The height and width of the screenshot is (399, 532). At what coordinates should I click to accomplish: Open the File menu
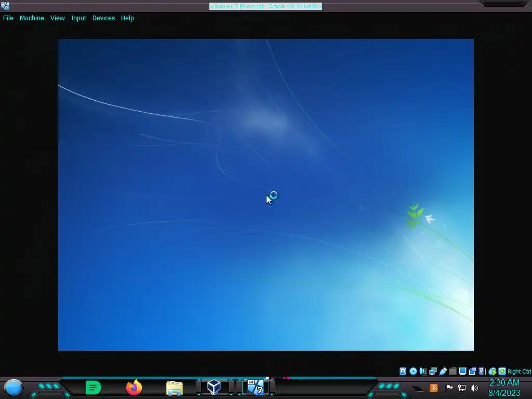point(8,18)
